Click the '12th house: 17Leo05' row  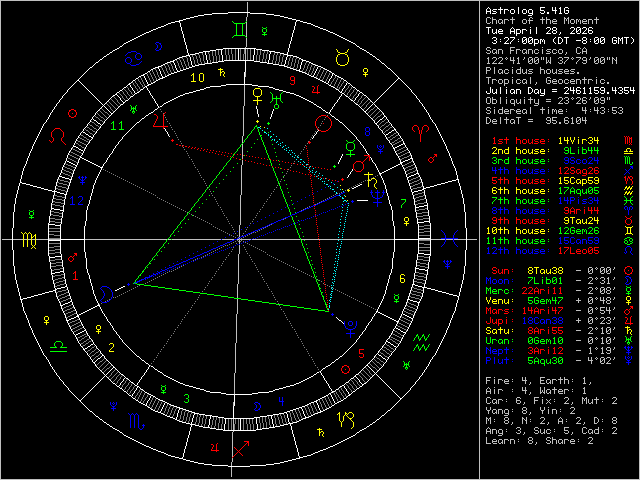[560, 251]
